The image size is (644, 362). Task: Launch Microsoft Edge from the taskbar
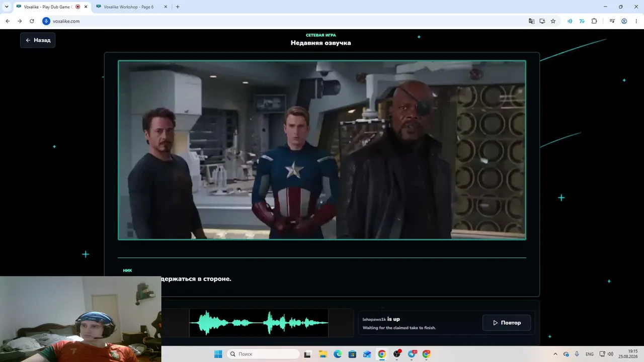pyautogui.click(x=338, y=354)
